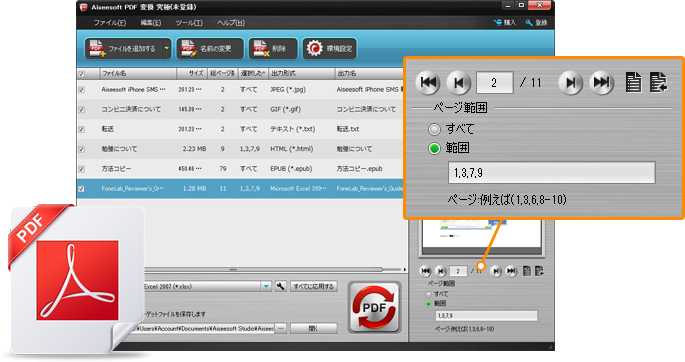685x362 pixels.
Task: Uncheck the 勉強について row checkbox
Action: click(x=82, y=149)
